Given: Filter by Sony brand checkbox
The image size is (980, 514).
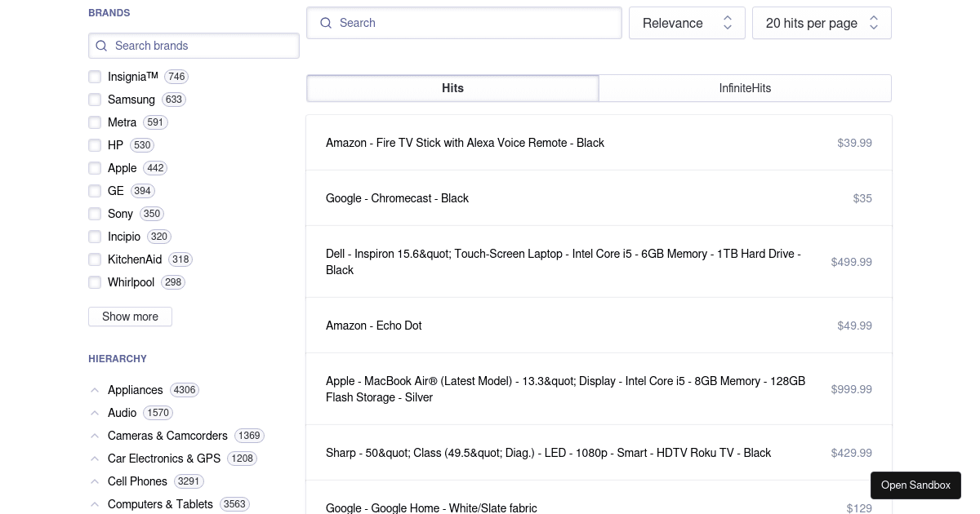Looking at the screenshot, I should coord(95,214).
